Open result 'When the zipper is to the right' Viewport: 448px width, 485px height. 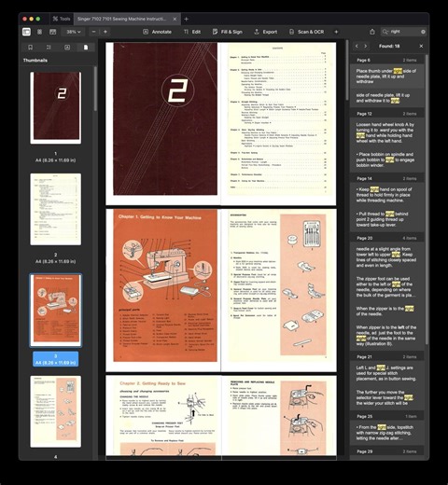[x=387, y=312]
